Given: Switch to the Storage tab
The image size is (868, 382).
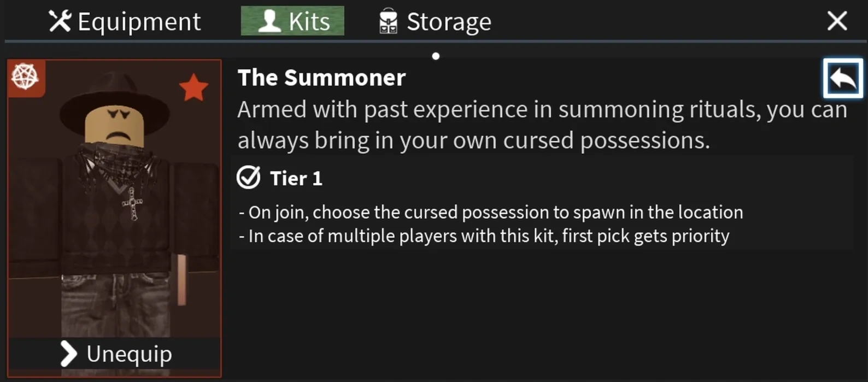Looking at the screenshot, I should (449, 22).
